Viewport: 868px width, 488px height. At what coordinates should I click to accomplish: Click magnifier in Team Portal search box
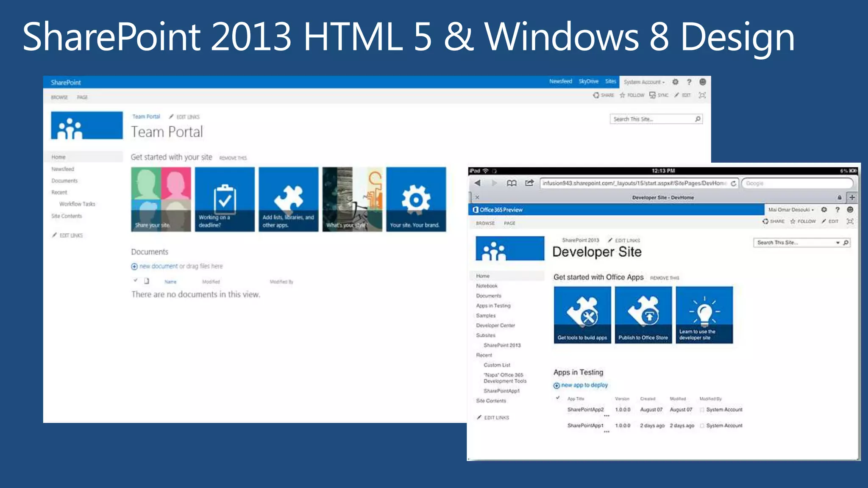coord(698,119)
